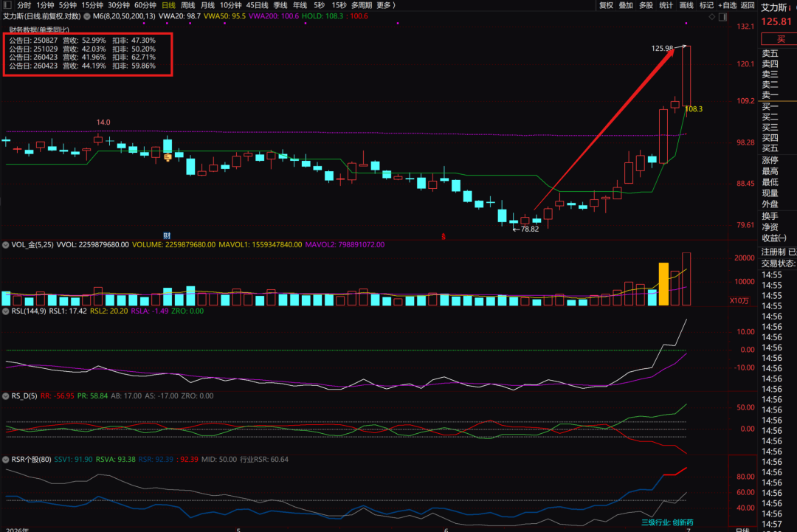Viewport: 797px width, 532px height.
Task: Select the 5分钟 period tab
Action: pyautogui.click(x=67, y=5)
